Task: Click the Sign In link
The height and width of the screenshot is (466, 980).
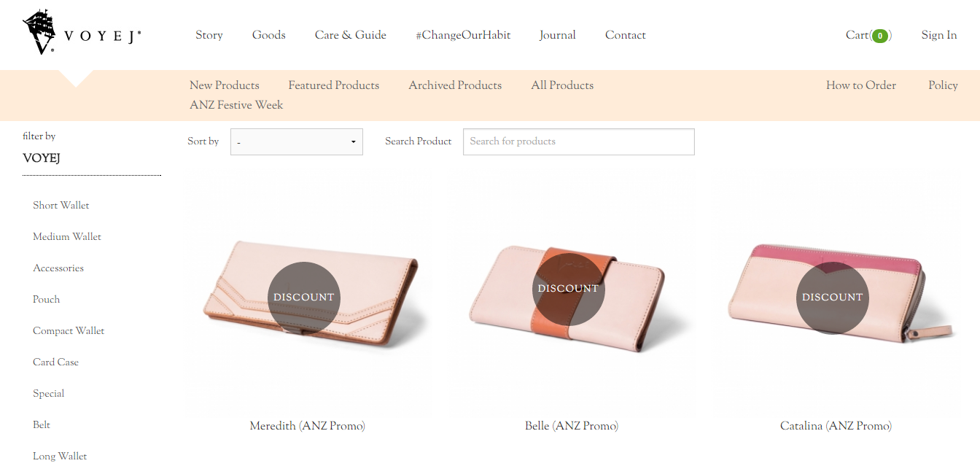Action: (x=939, y=35)
